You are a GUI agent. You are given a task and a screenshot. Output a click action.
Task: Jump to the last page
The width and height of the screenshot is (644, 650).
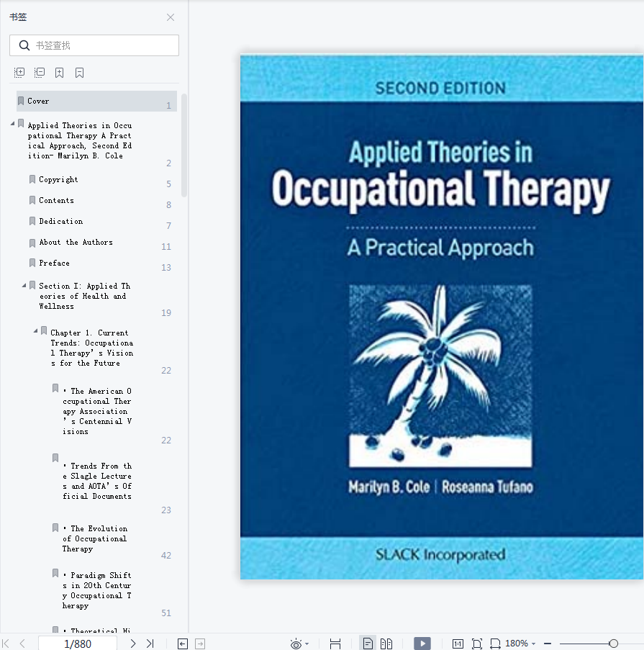click(x=150, y=644)
